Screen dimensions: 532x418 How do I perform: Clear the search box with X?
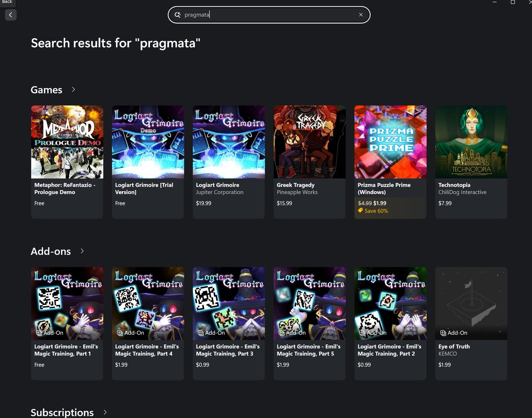[361, 15]
